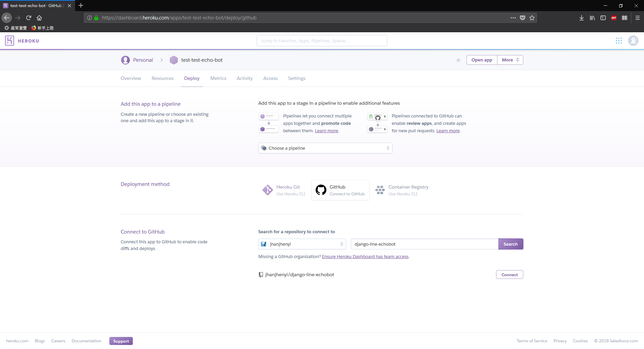Open the Adblock Plus extension icon

tap(614, 18)
